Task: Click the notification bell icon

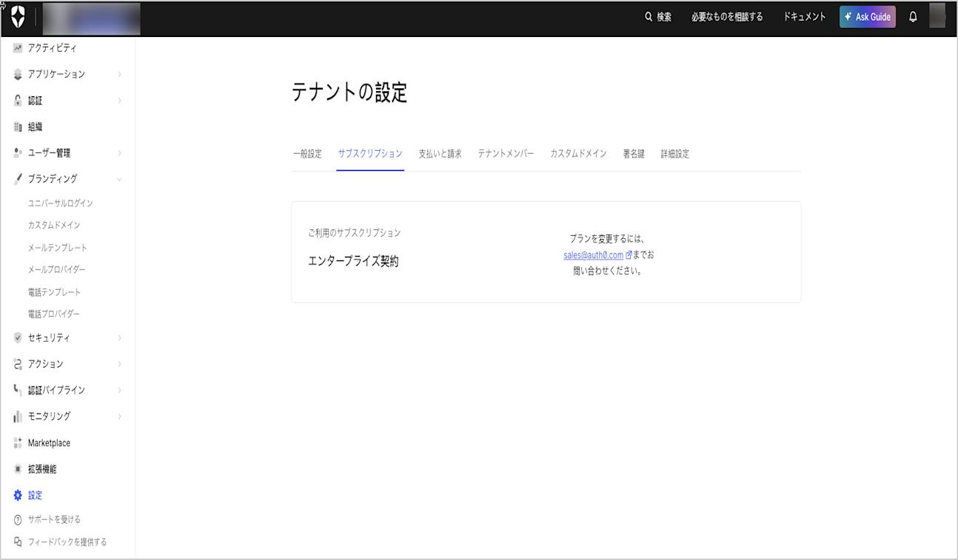Action: tap(911, 16)
